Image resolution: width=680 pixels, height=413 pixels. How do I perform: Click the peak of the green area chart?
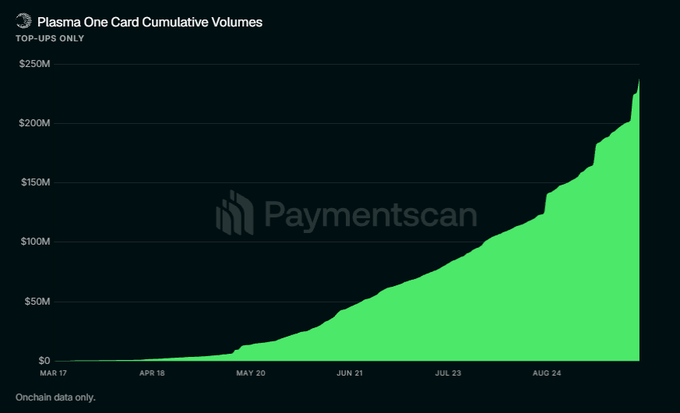tap(639, 81)
